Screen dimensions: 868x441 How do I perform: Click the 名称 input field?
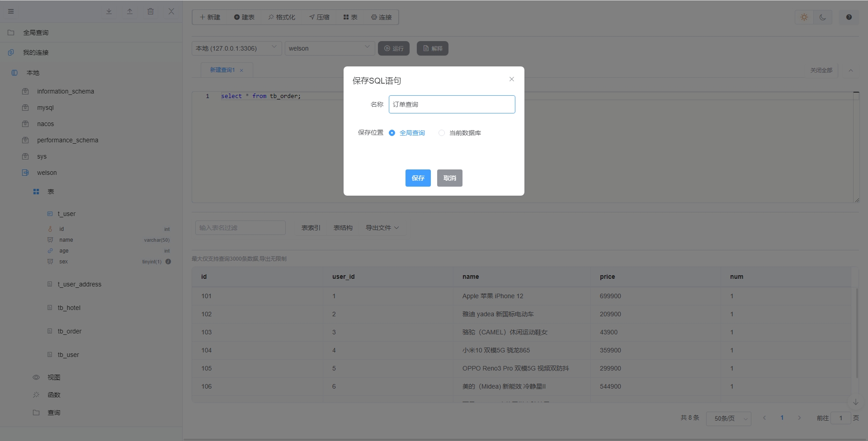[452, 104]
